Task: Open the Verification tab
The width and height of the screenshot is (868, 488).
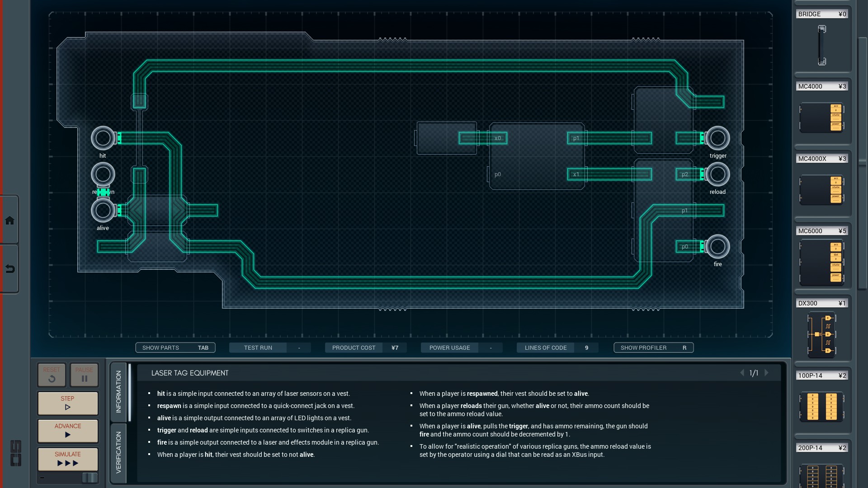Action: point(118,452)
